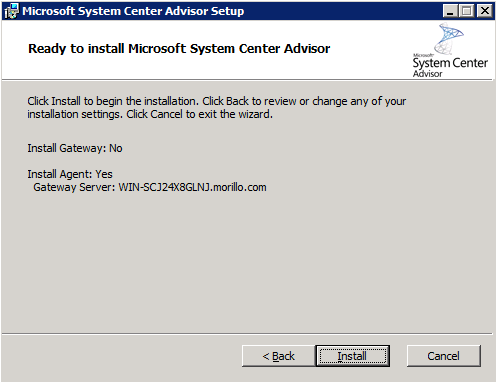This screenshot has height=382, width=496.
Task: Click the 'System Center' wordmark text
Action: 450,63
